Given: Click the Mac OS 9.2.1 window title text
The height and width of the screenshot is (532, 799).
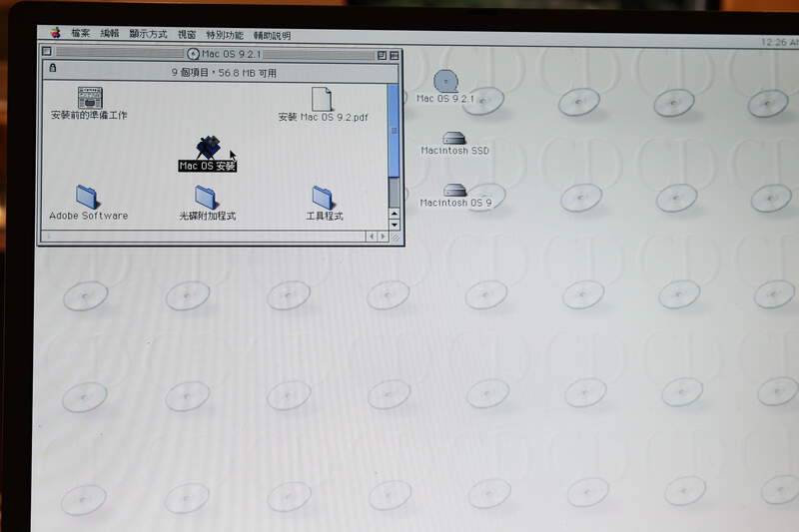Looking at the screenshot, I should pos(231,54).
